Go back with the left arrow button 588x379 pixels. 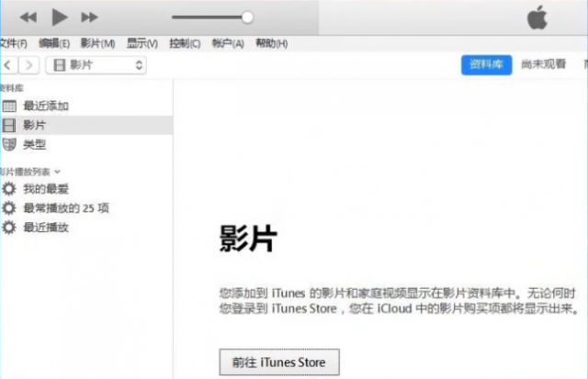(8, 65)
